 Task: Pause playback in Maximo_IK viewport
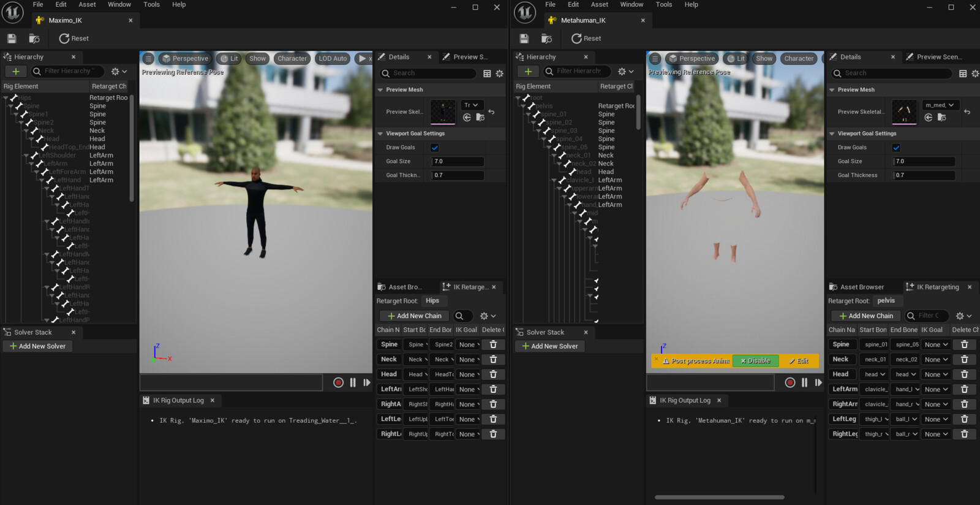353,382
